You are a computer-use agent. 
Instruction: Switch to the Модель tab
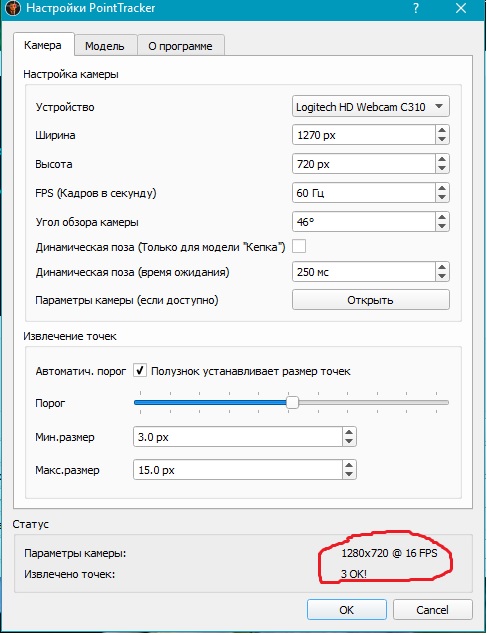coord(104,46)
